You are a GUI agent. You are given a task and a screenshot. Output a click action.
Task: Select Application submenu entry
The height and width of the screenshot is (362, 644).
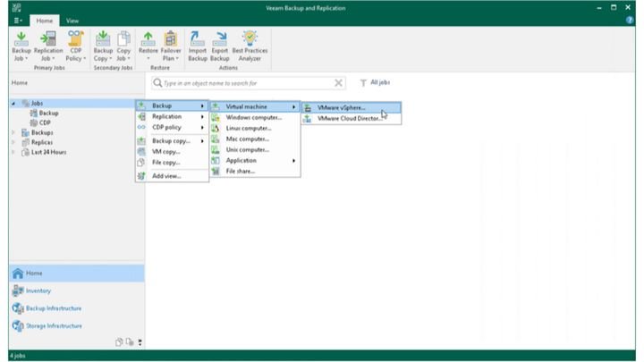click(x=255, y=161)
